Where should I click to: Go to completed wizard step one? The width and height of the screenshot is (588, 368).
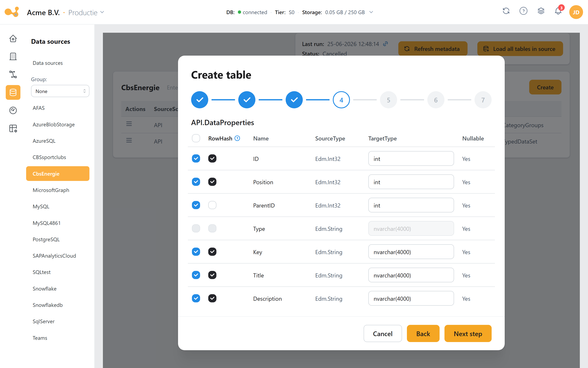(199, 100)
